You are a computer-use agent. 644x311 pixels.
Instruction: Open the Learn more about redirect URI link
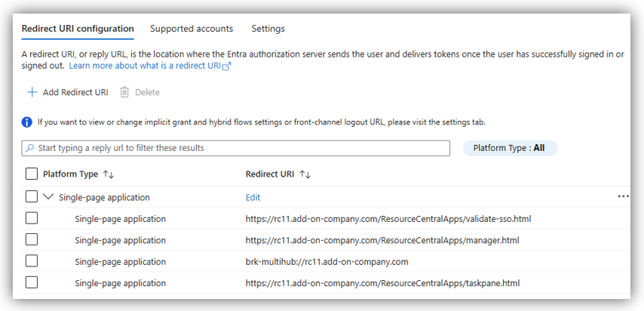coord(146,66)
